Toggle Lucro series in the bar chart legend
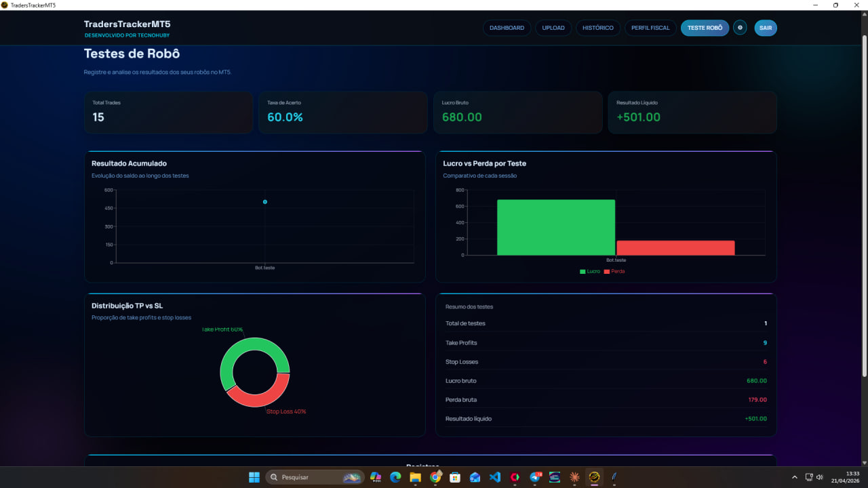Image resolution: width=868 pixels, height=488 pixels. coord(590,271)
